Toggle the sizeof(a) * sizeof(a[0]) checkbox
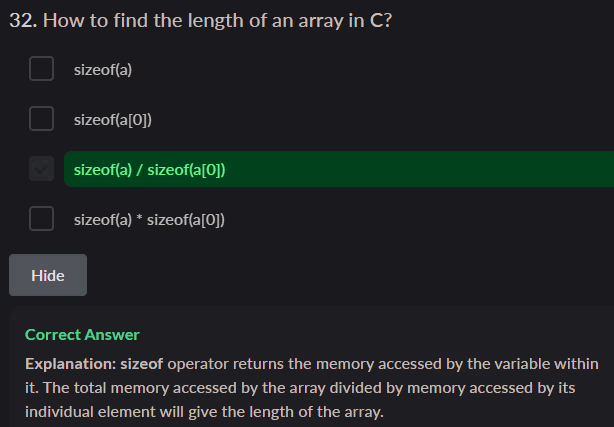 [x=41, y=218]
